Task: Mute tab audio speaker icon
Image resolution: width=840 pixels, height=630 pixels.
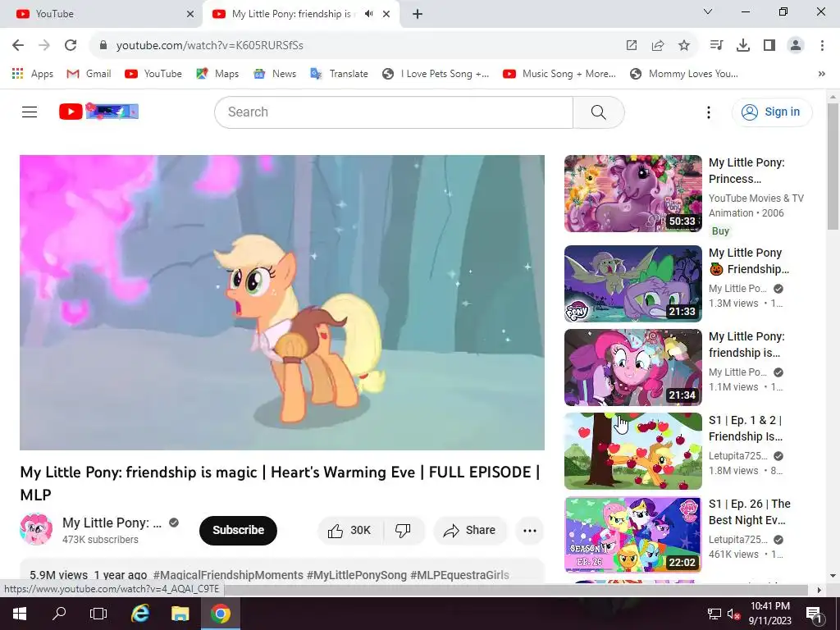Action: tap(368, 14)
